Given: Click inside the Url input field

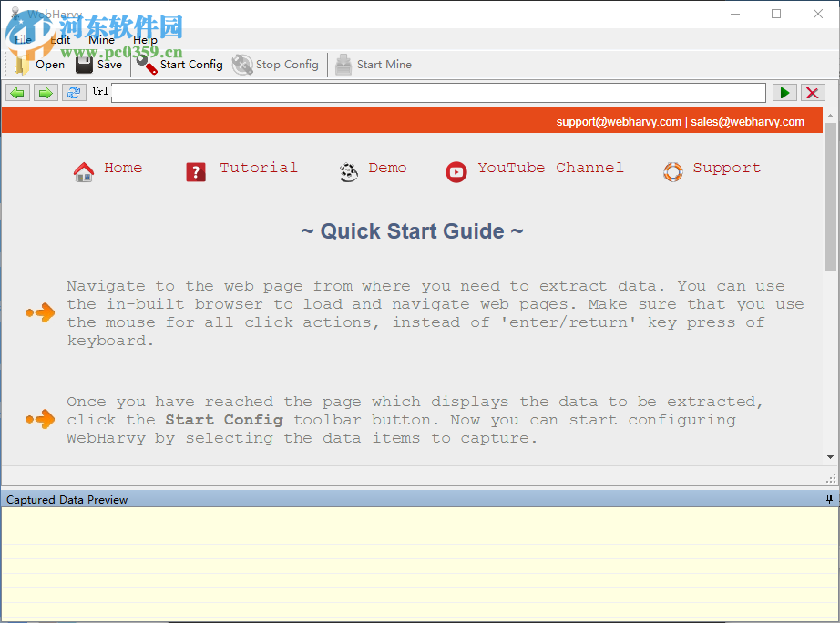Looking at the screenshot, I should (437, 92).
